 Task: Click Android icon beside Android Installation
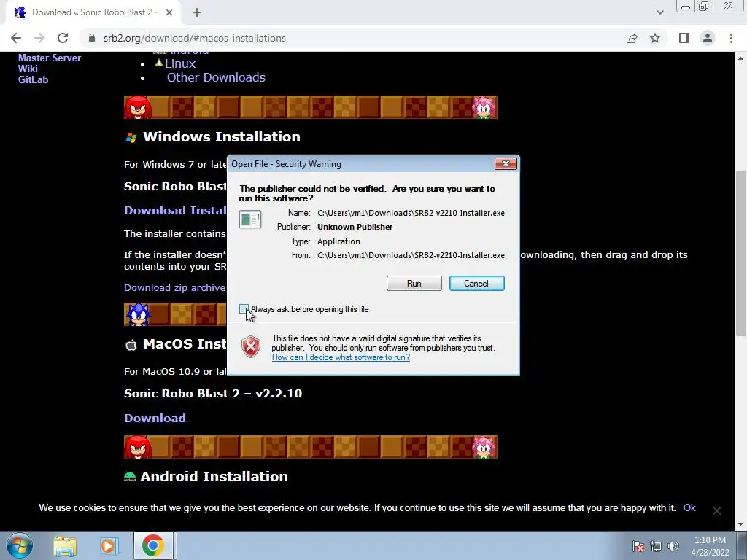click(x=130, y=477)
